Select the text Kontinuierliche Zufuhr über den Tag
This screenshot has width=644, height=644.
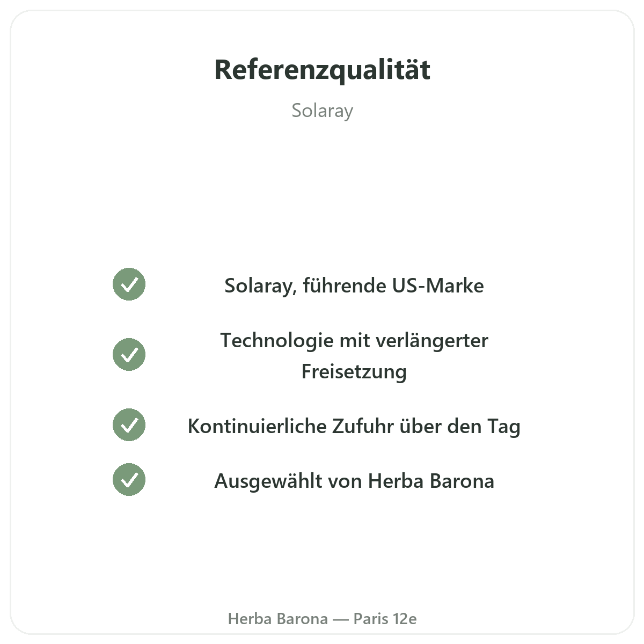coord(354,427)
